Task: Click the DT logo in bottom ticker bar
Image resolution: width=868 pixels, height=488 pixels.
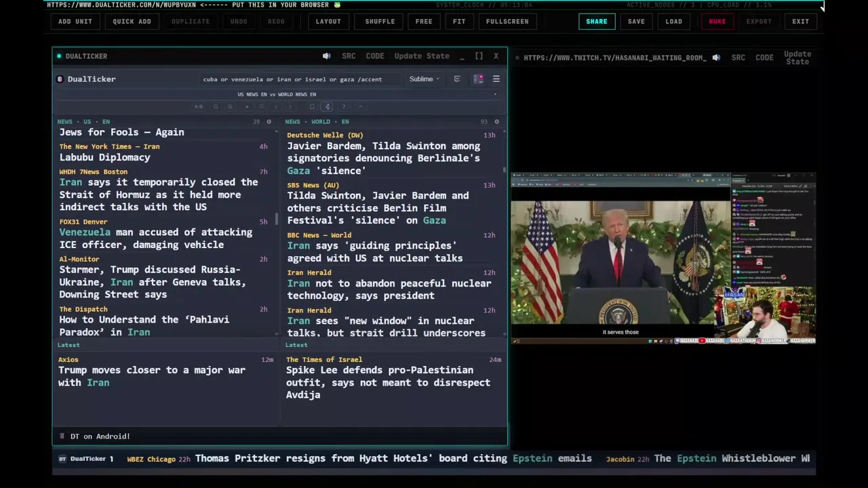Action: pos(62,459)
